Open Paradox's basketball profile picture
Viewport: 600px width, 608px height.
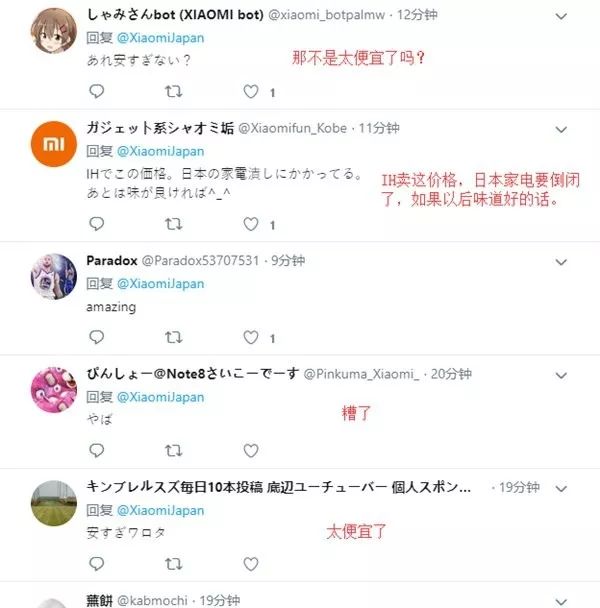pyautogui.click(x=54, y=276)
